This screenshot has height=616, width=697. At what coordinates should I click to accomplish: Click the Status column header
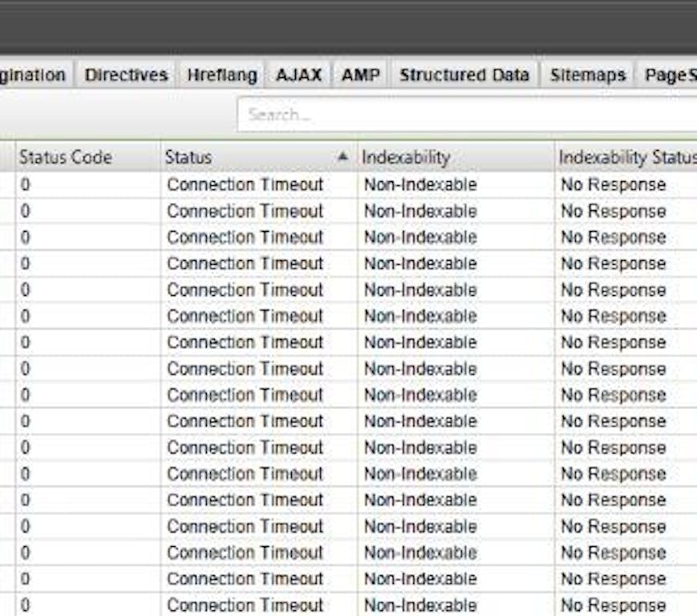241,157
